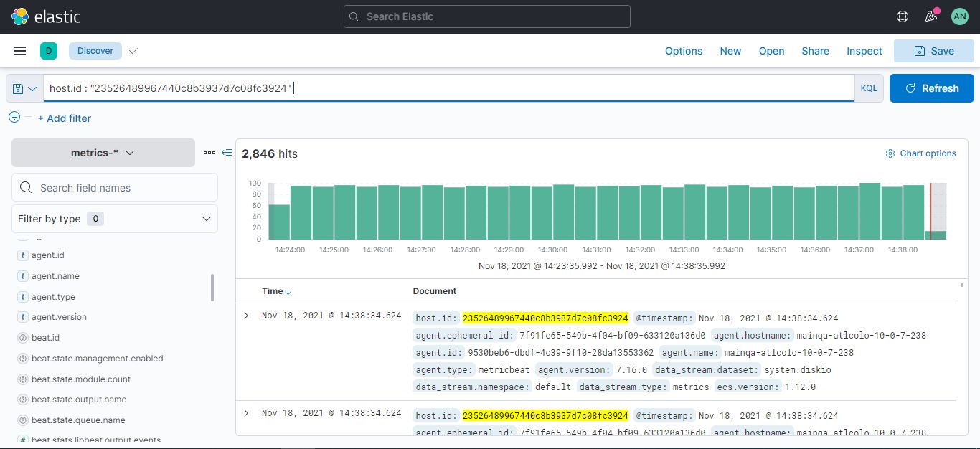The image size is (980, 449).
Task: Expand the first document row
Action: click(246, 316)
